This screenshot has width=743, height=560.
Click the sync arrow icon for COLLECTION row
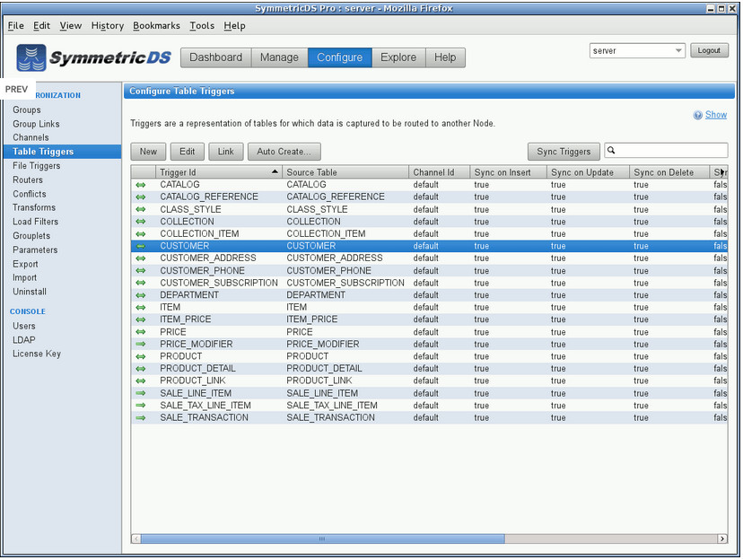pos(141,222)
